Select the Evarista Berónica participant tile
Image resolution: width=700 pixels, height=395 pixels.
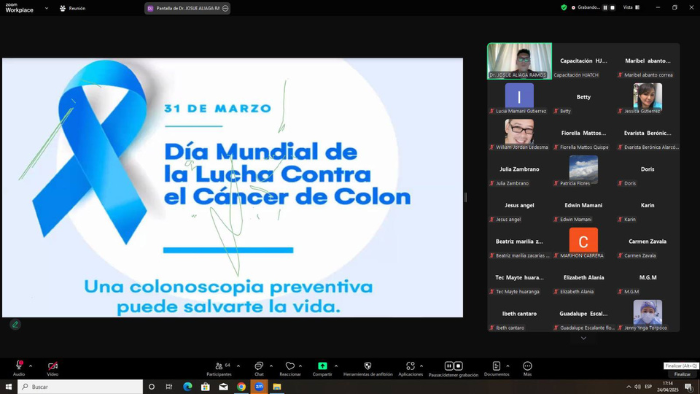point(647,134)
